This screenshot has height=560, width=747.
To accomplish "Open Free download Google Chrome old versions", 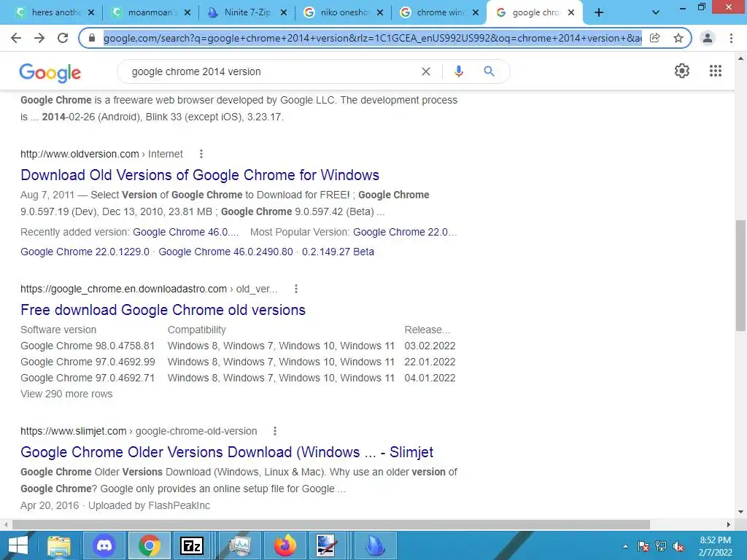I will [x=163, y=310].
